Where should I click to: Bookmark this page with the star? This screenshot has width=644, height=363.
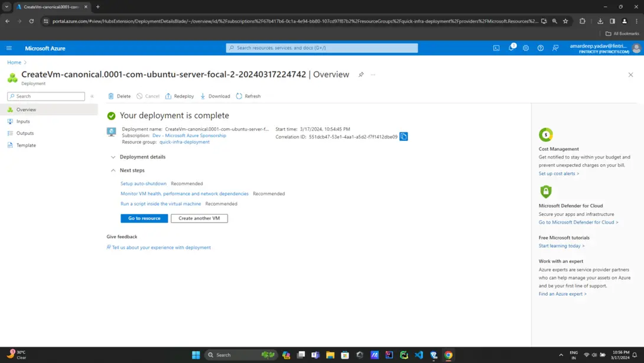[x=565, y=21]
